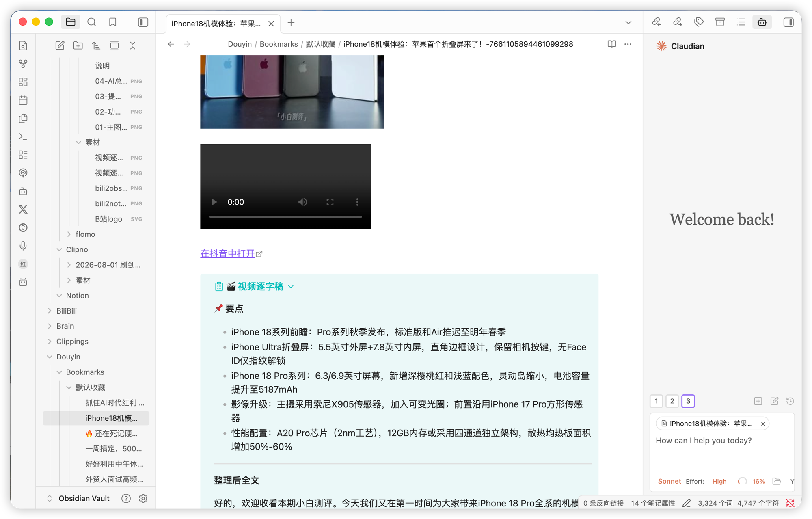This screenshot has height=519, width=812.
Task: Click the podcast broadcast ribbon icon
Action: click(23, 173)
